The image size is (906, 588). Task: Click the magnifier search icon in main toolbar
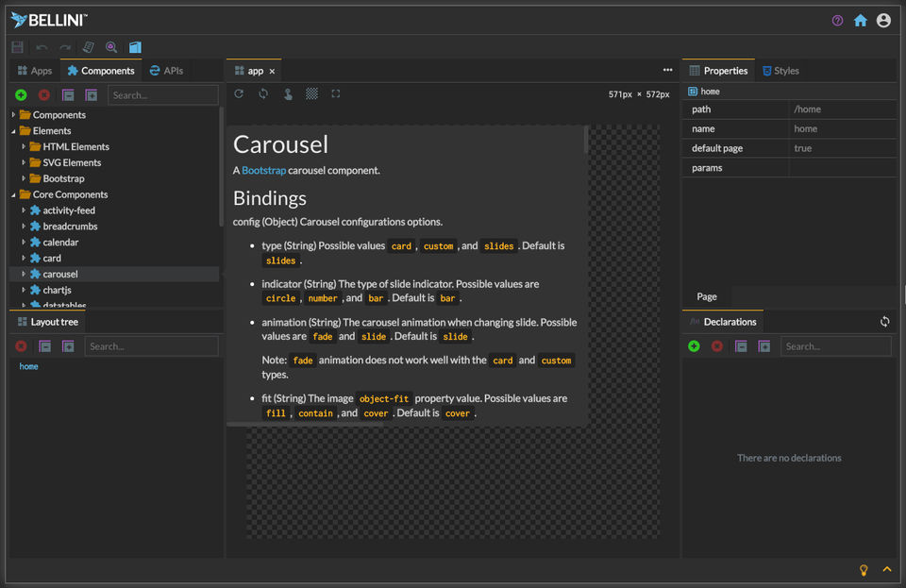point(111,47)
